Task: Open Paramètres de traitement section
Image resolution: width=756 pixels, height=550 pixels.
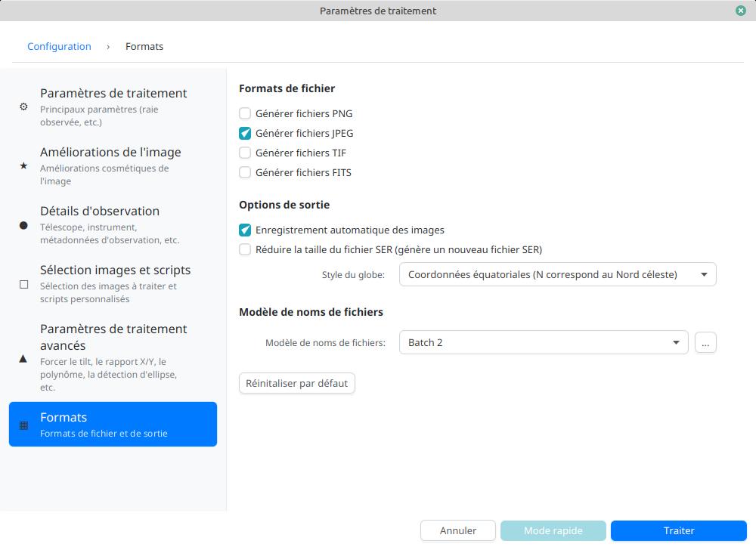Action: coord(113,107)
